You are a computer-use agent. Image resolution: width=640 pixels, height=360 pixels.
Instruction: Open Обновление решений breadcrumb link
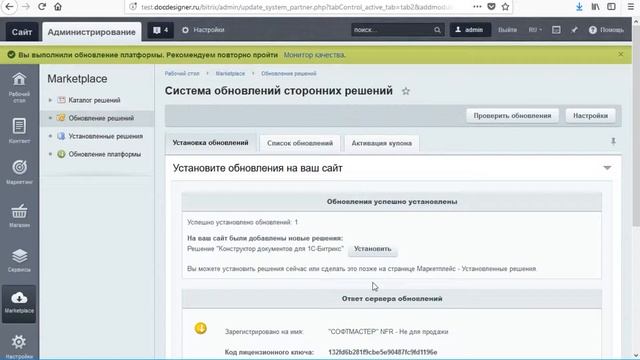click(289, 73)
